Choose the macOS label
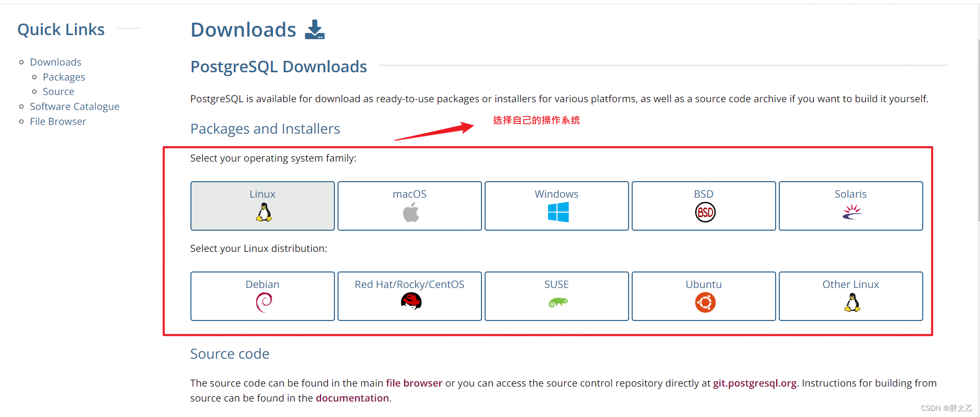 point(409,194)
